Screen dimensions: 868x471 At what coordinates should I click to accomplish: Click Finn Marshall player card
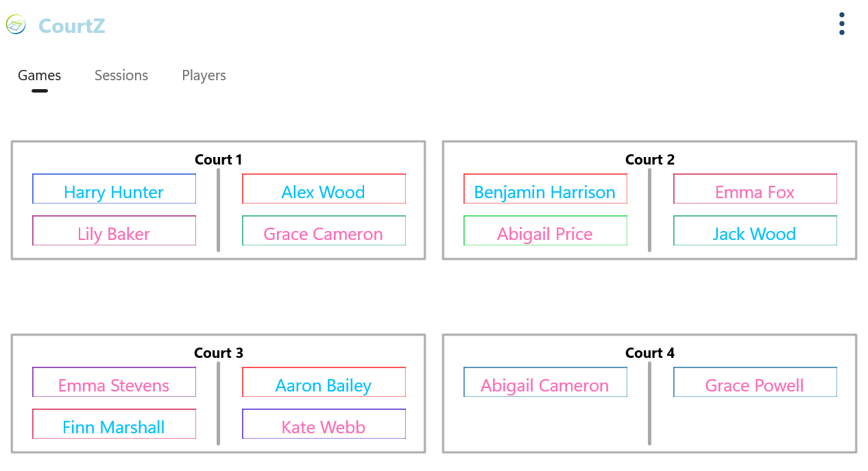click(114, 424)
